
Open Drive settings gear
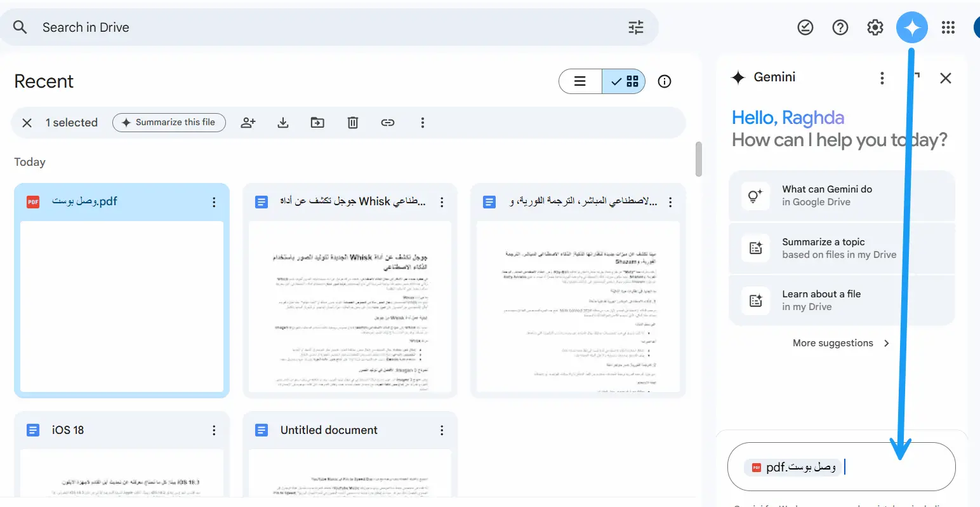point(875,27)
